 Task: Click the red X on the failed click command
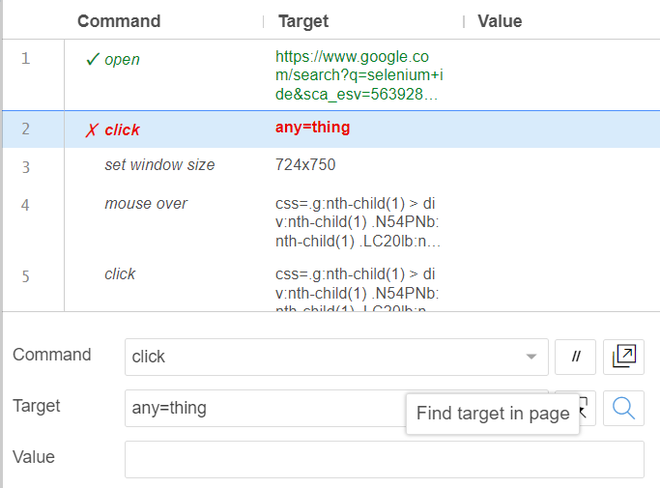click(92, 129)
